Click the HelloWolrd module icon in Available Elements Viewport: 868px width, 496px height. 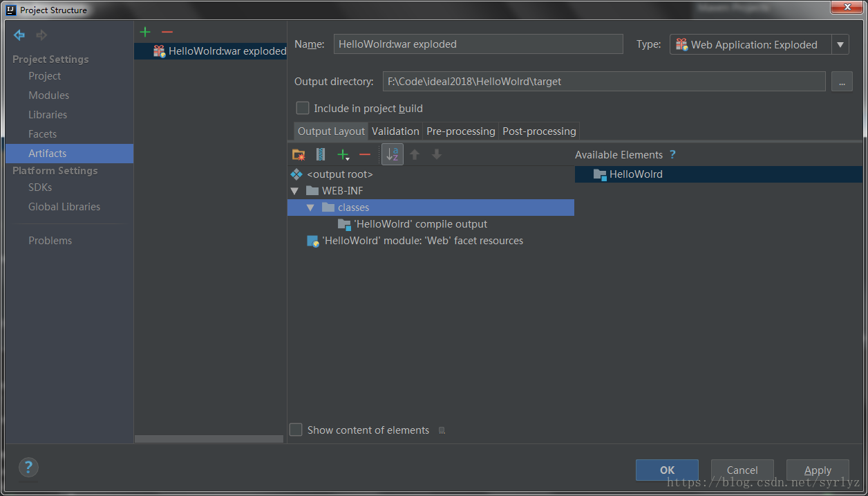coord(600,174)
